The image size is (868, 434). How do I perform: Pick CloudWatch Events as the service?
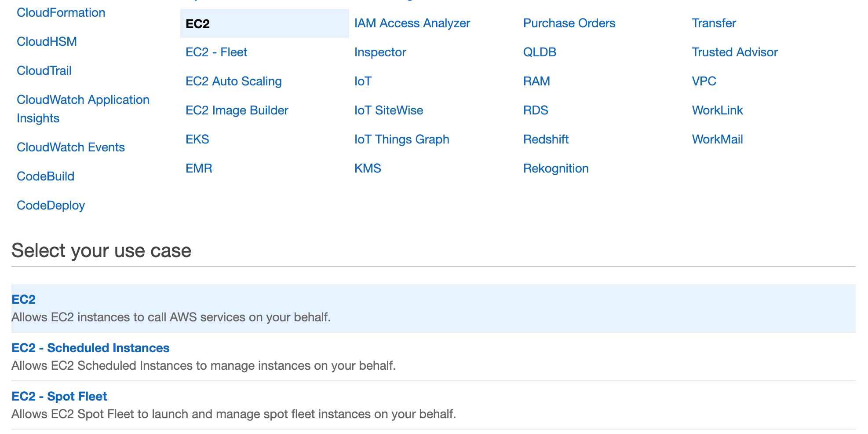pos(71,147)
